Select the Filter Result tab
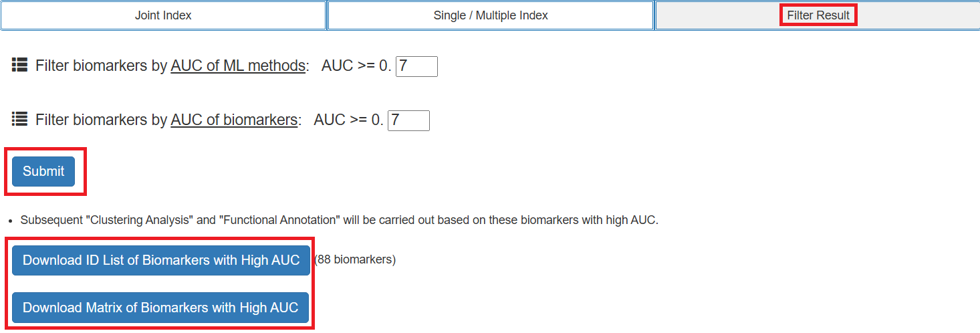The image size is (980, 333). pos(818,15)
